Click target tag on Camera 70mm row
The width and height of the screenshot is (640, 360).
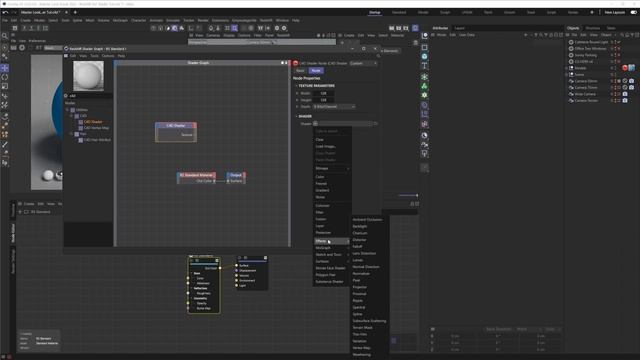click(625, 87)
